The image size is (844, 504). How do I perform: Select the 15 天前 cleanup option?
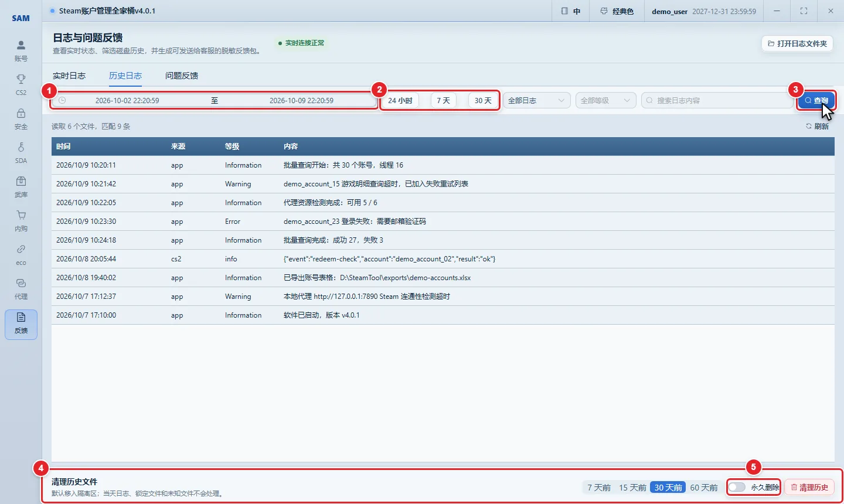coord(632,488)
